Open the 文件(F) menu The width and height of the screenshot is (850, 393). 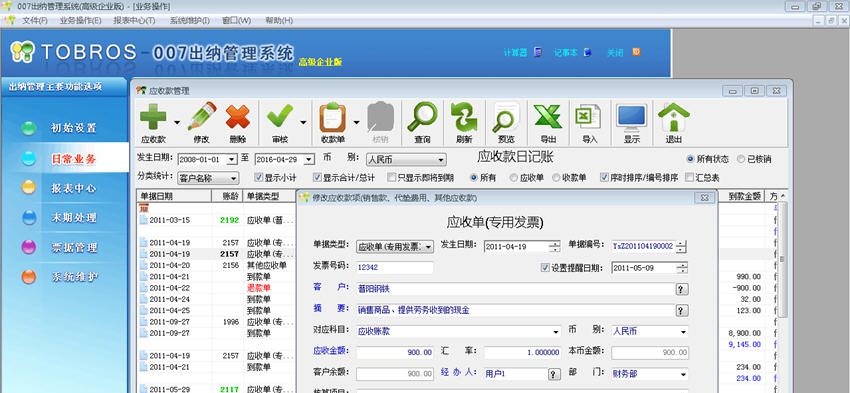click(35, 21)
